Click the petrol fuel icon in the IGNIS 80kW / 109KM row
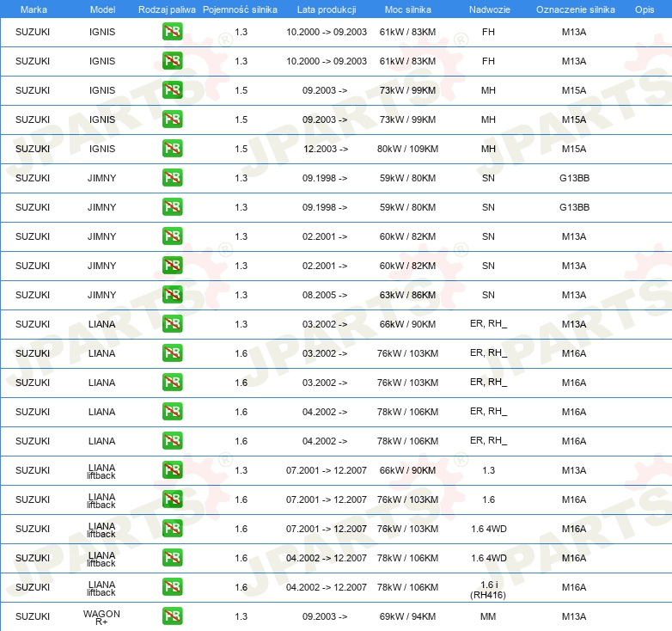 click(172, 149)
